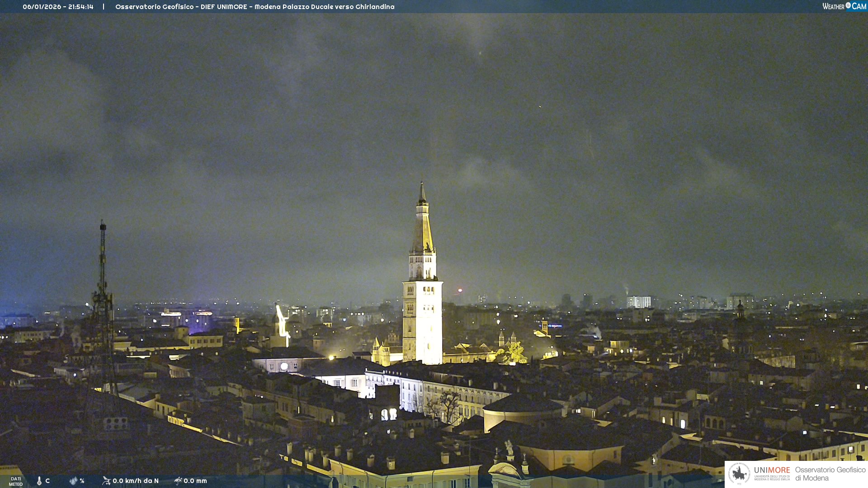Click the WeatherCam logo
This screenshot has width=868, height=488.
(844, 6)
